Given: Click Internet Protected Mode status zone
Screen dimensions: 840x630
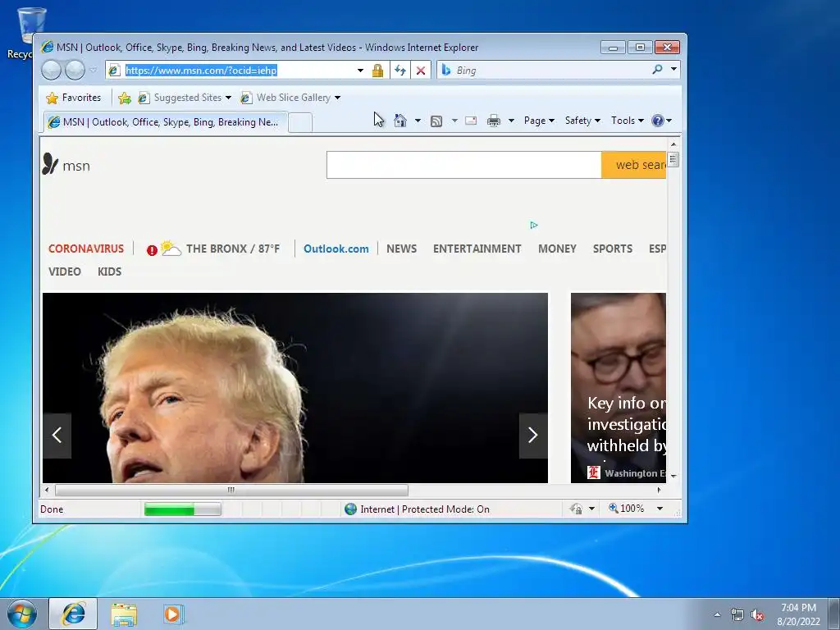Looking at the screenshot, I should 417,509.
